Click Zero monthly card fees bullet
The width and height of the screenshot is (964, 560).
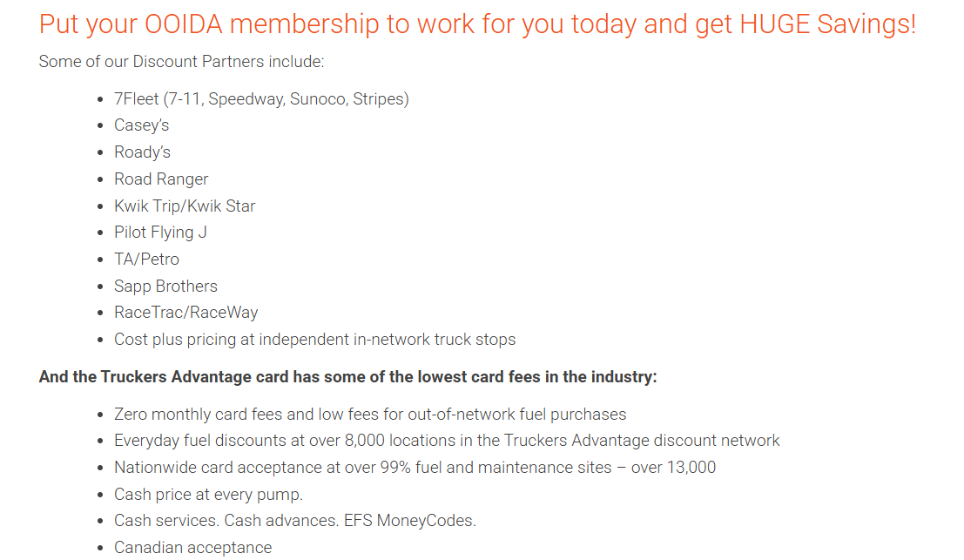[x=370, y=415]
